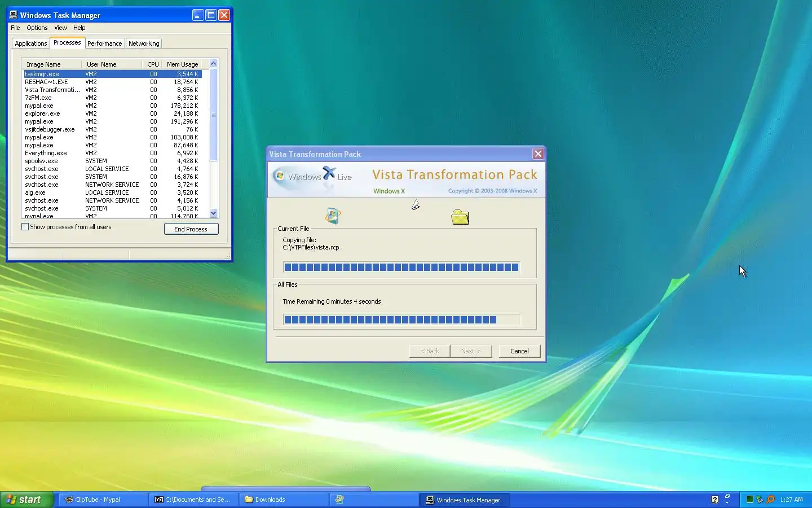The image size is (812, 508).
Task: Switch to the Processes tab
Action: (67, 43)
